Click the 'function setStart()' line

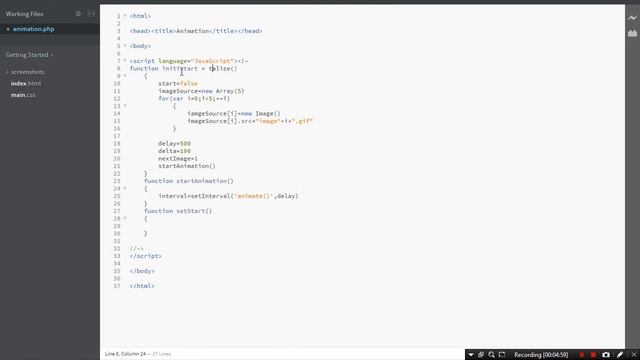[178, 211]
